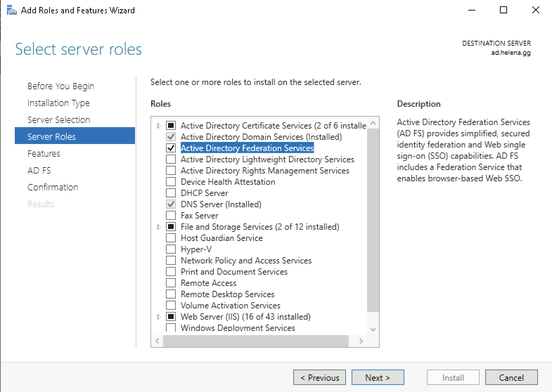Viewport: 552px width, 392px height.
Task: Click the vertical scrollbar thumb in Roles list
Action: tap(373, 220)
